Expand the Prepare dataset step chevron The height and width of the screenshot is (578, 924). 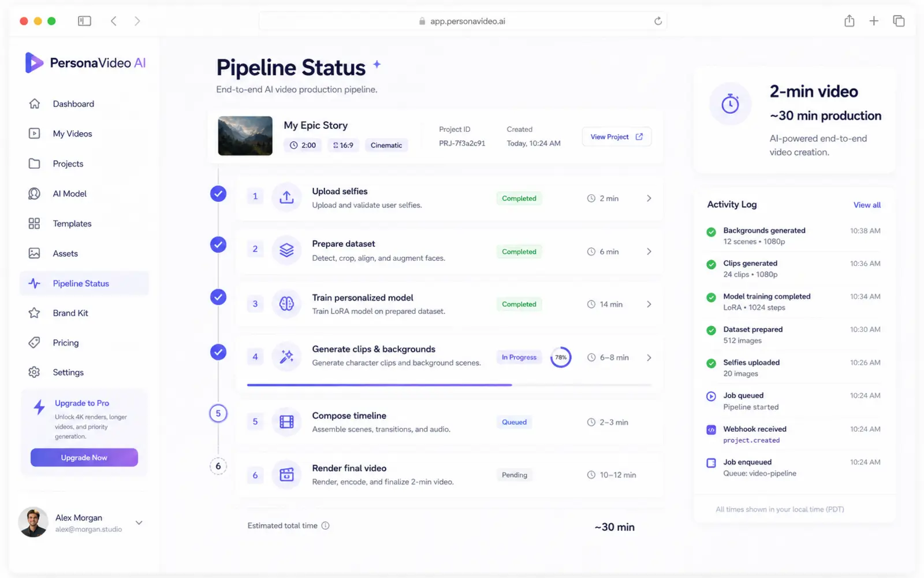pos(649,251)
